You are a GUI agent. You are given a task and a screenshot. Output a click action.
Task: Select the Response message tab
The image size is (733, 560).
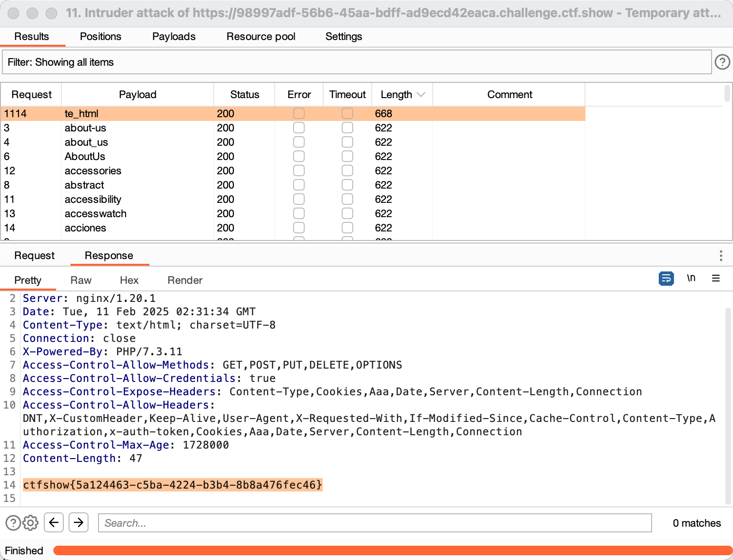(109, 256)
